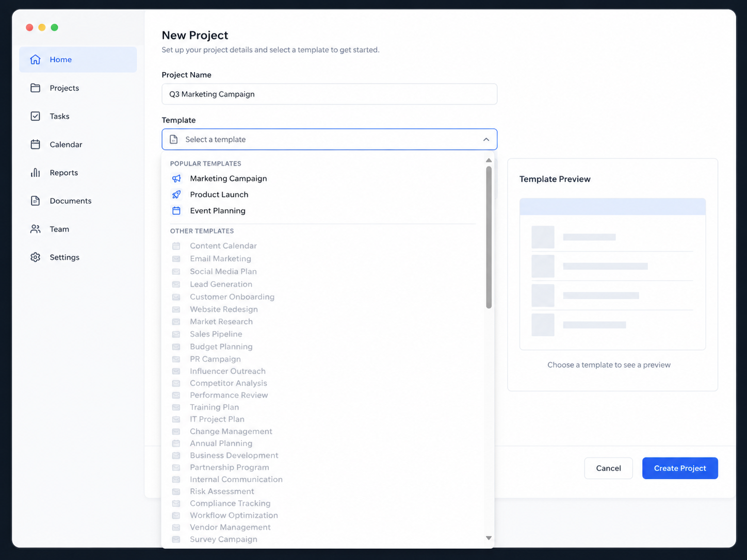This screenshot has width=747, height=560.
Task: Click the icon beside Budget Planning
Action: pyautogui.click(x=176, y=347)
